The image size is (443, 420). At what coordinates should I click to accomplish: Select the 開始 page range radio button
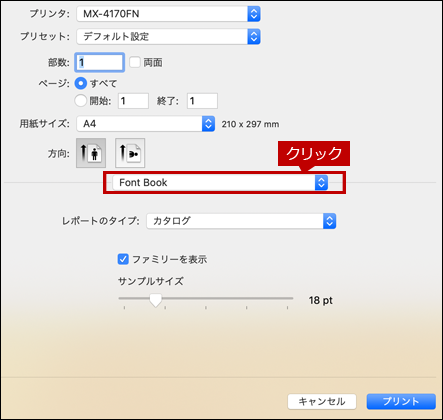81,101
